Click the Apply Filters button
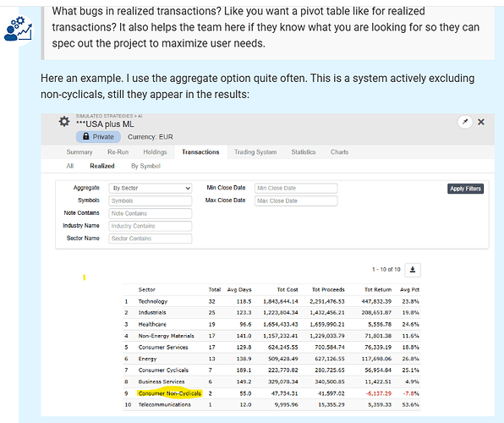The image size is (504, 423). coord(465,189)
